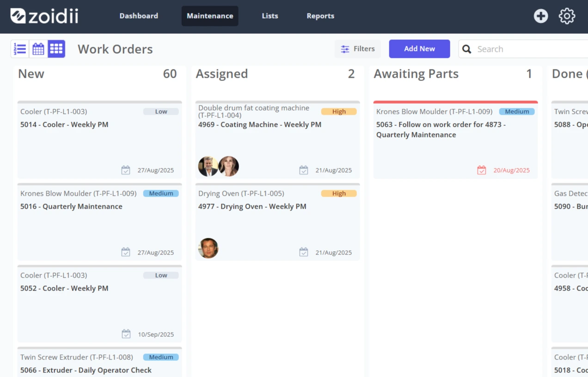This screenshot has width=588, height=377.
Task: Click due date 21/Aug/2025 on work order 4977
Action: 334,253
